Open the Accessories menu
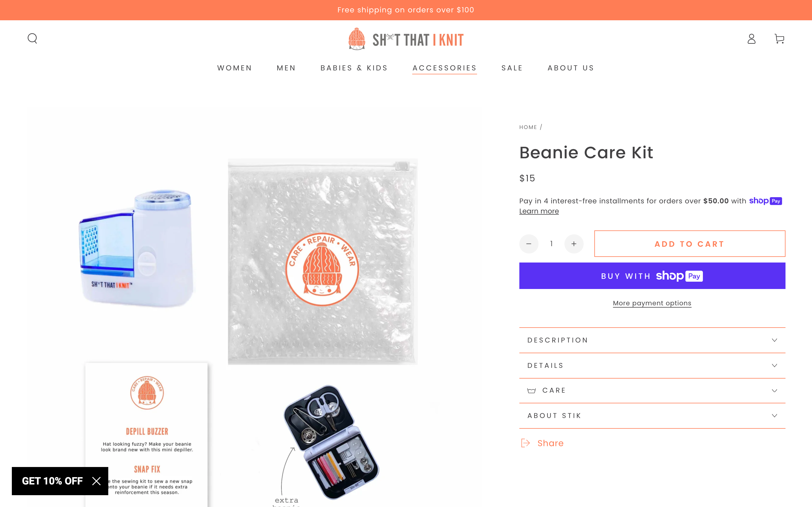 (x=444, y=68)
